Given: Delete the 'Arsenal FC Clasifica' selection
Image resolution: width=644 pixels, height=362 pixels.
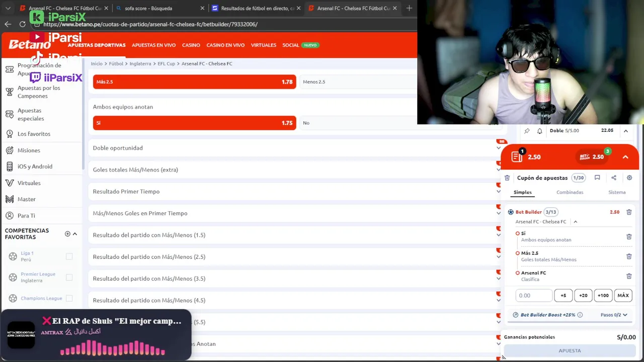Looking at the screenshot, I should point(629,276).
